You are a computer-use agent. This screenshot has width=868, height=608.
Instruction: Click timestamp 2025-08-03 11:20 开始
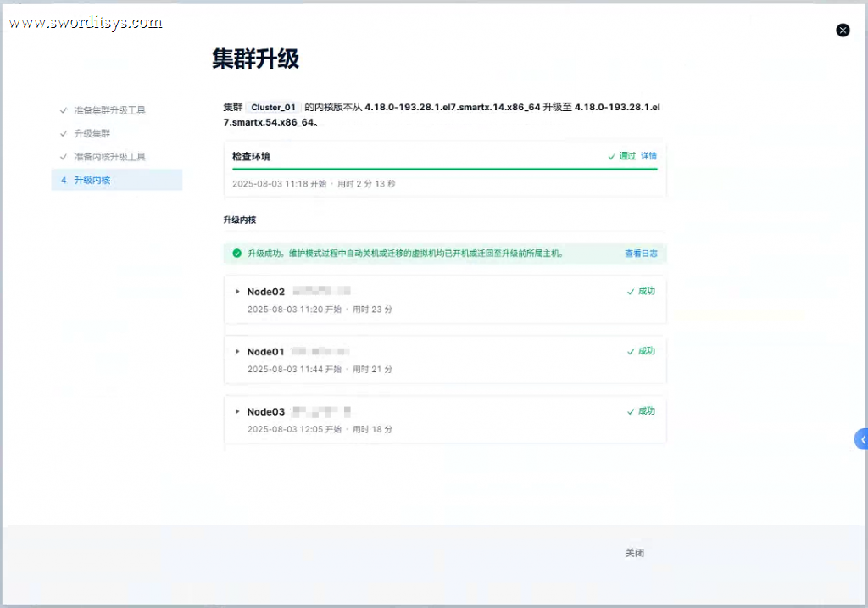tap(294, 310)
